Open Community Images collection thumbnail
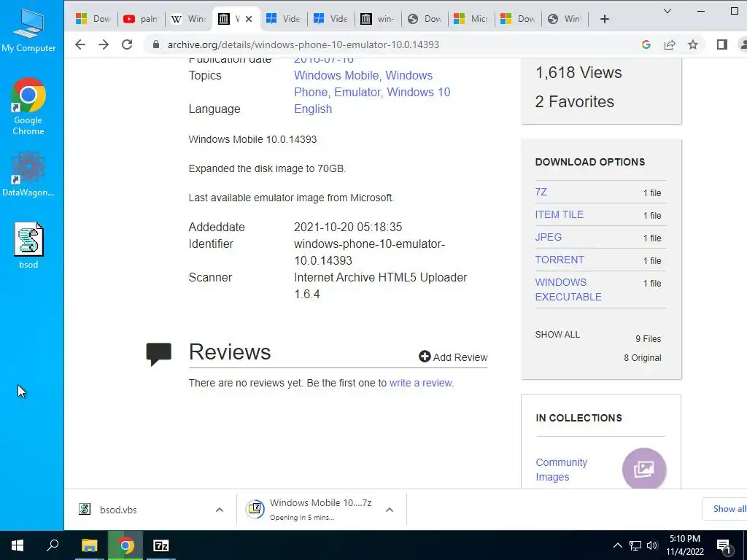Screen dimensions: 747x560 pyautogui.click(x=644, y=469)
